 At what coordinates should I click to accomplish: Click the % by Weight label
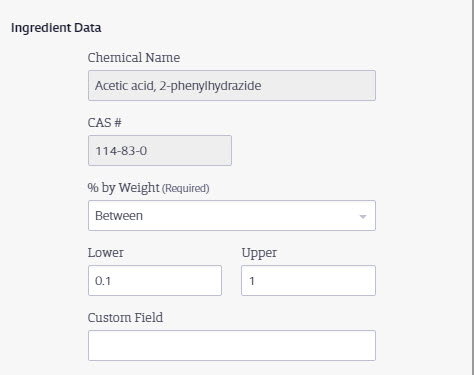click(x=124, y=188)
